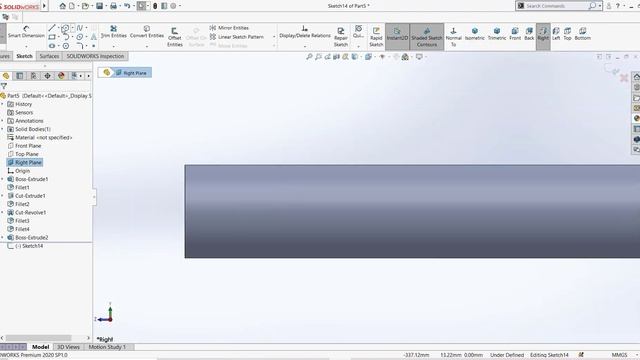Screen dimensions: 640x360
Task: Select Fillet1 in feature tree
Action: pos(18,187)
